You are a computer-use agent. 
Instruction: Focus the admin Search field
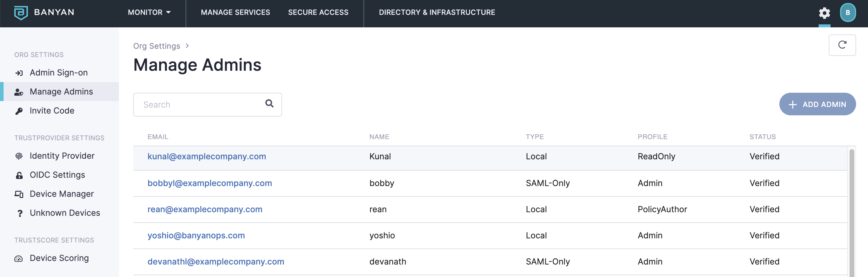tap(207, 105)
